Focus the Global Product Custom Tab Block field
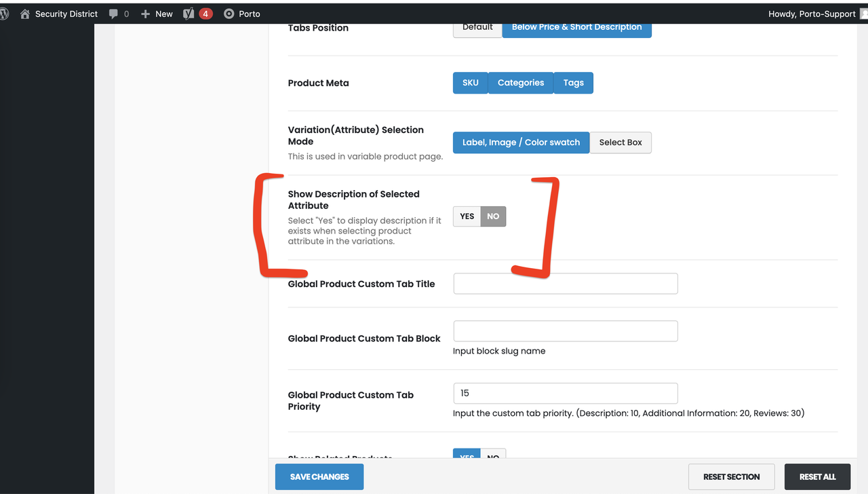868x494 pixels. click(566, 331)
